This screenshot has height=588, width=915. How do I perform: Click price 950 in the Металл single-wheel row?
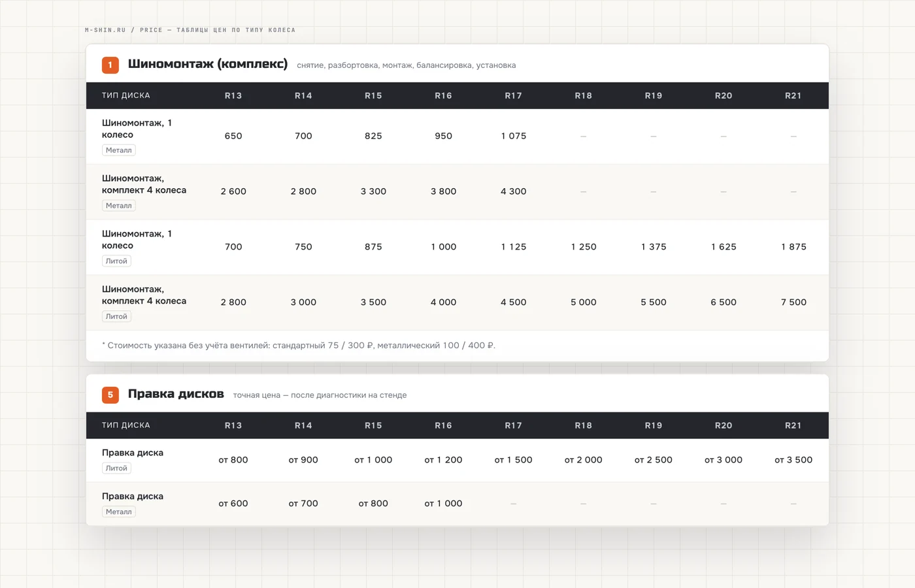coord(443,136)
